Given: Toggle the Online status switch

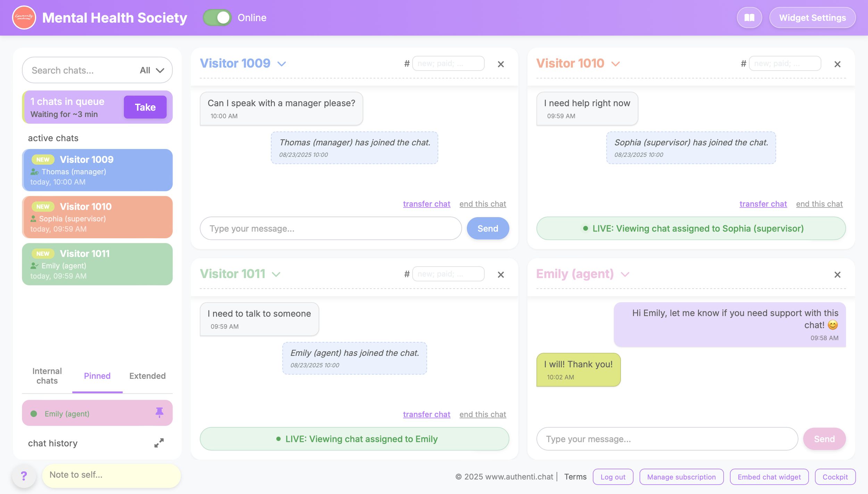Looking at the screenshot, I should pyautogui.click(x=217, y=18).
